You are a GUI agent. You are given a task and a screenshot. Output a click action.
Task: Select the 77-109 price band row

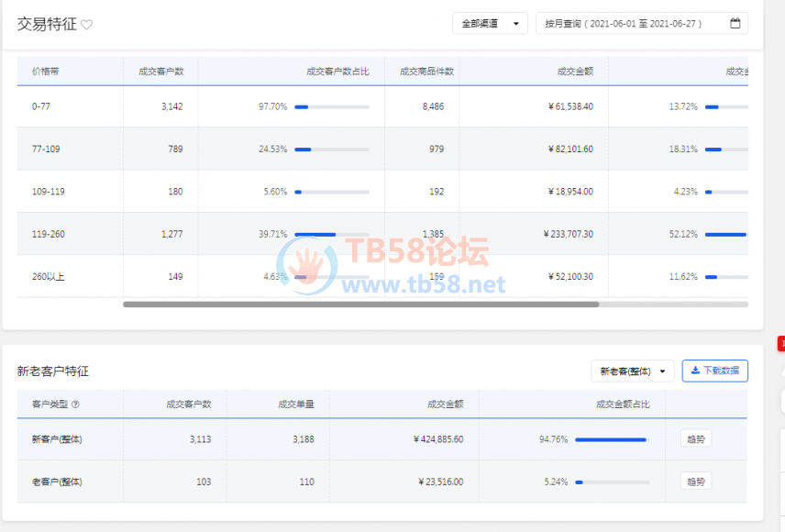coord(46,149)
